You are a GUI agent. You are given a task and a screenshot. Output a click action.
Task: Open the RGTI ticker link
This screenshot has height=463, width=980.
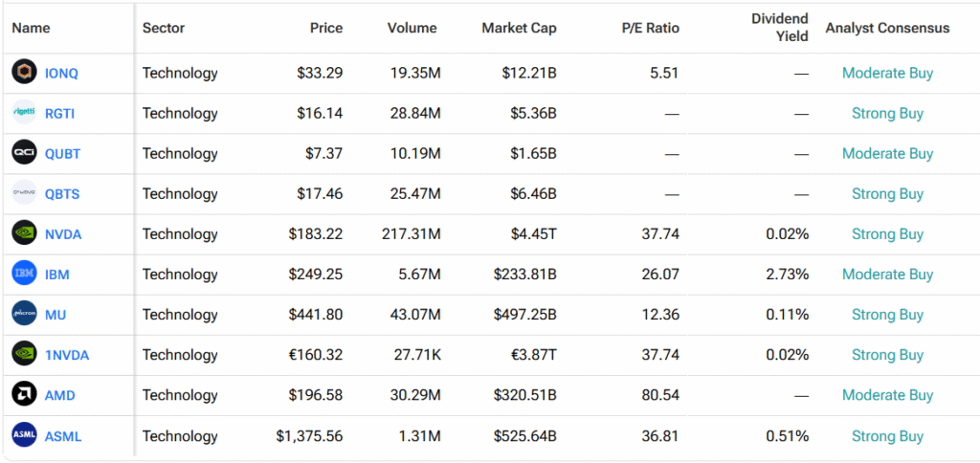(x=59, y=113)
